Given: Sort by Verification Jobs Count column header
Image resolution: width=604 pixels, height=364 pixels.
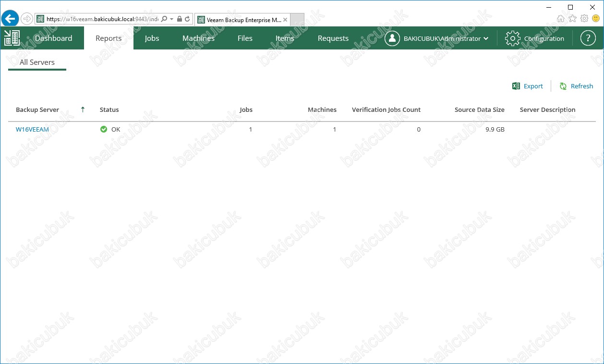Looking at the screenshot, I should 386,110.
